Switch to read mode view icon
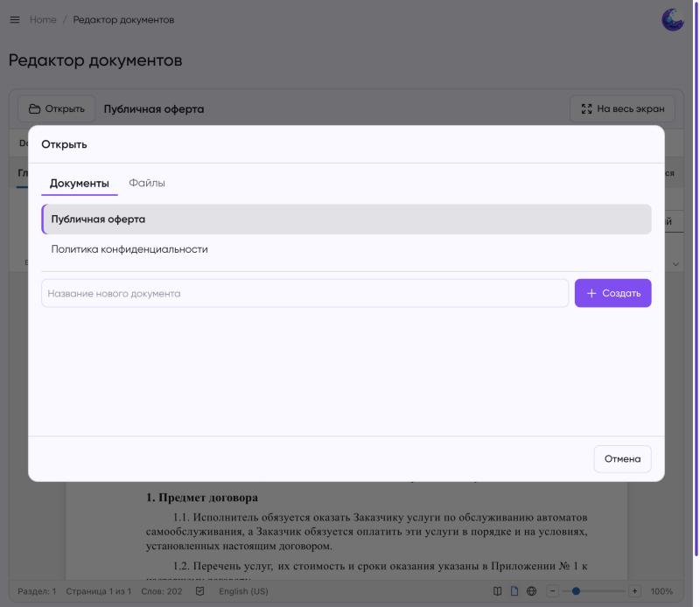This screenshot has height=607, width=700. click(x=497, y=591)
